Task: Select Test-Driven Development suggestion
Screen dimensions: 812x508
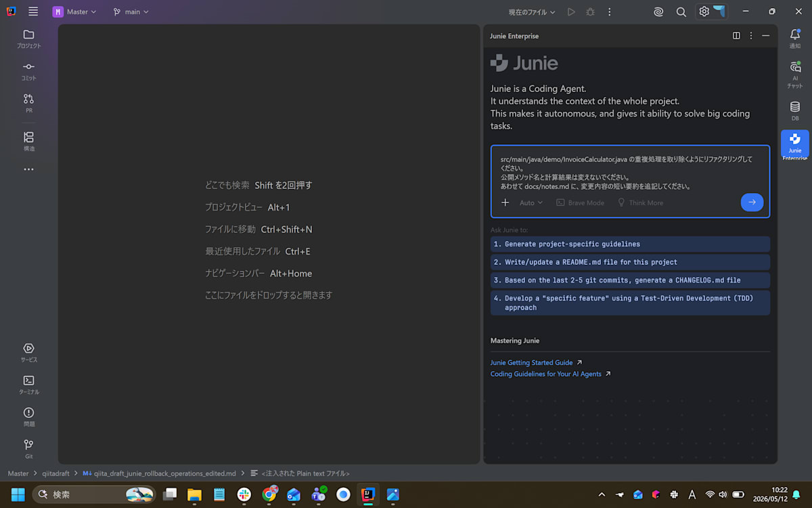Action: (630, 303)
